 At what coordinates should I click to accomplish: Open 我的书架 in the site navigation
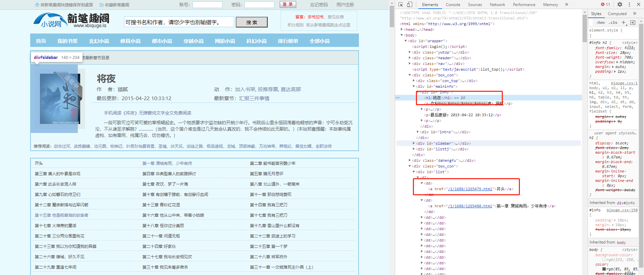click(x=67, y=41)
